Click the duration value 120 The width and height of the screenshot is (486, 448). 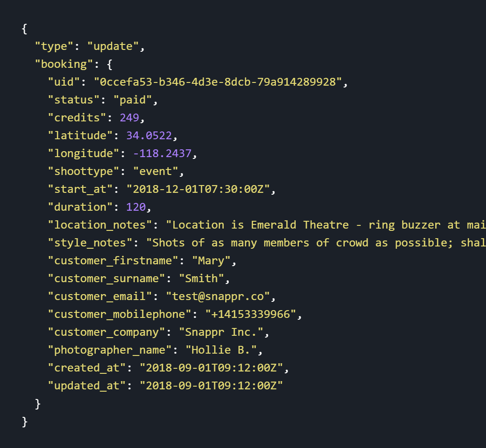[x=136, y=207]
